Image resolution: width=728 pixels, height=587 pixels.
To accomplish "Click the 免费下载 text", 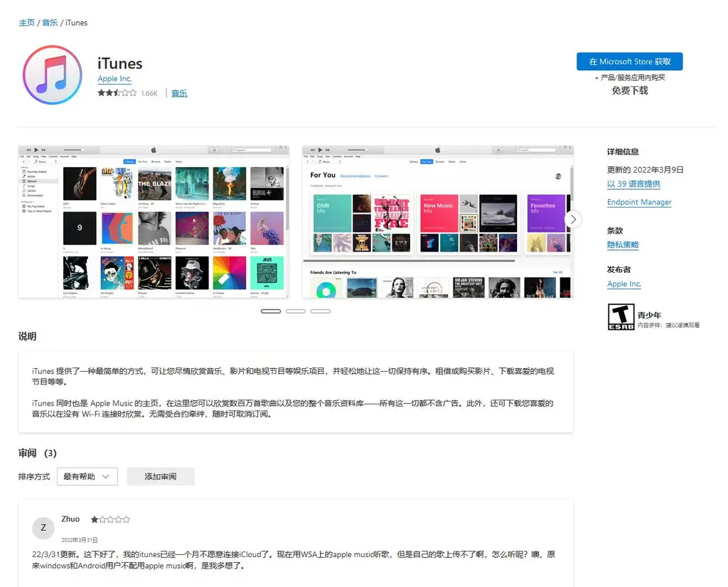I will point(630,90).
